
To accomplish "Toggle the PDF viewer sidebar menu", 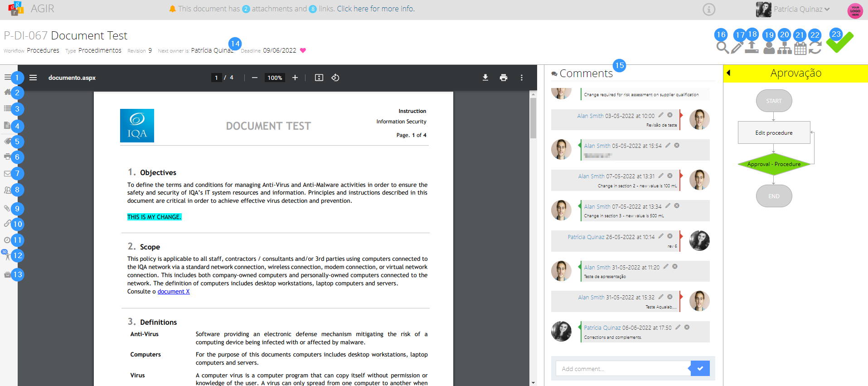I will [x=33, y=78].
